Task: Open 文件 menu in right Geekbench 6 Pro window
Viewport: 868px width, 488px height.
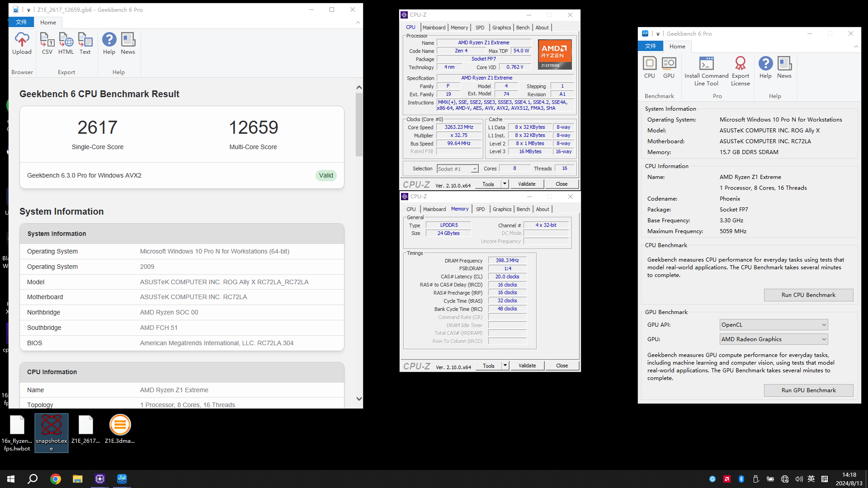Action: 651,46
